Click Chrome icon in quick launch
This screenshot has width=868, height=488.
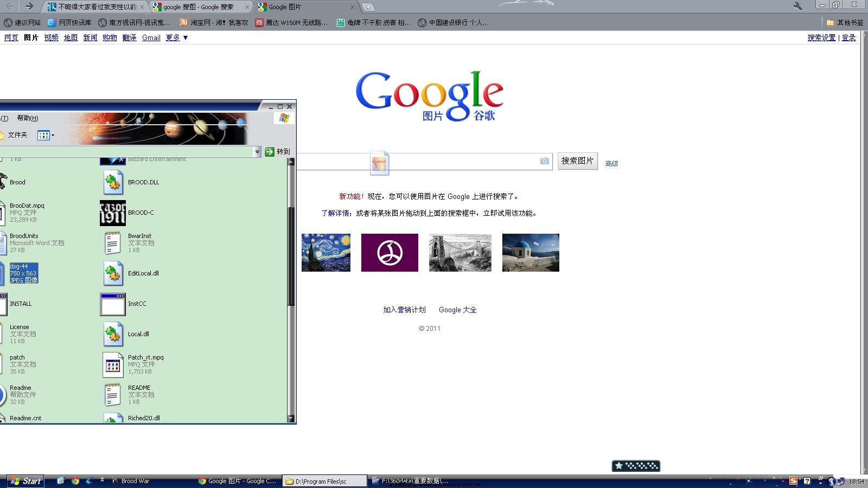(x=75, y=481)
